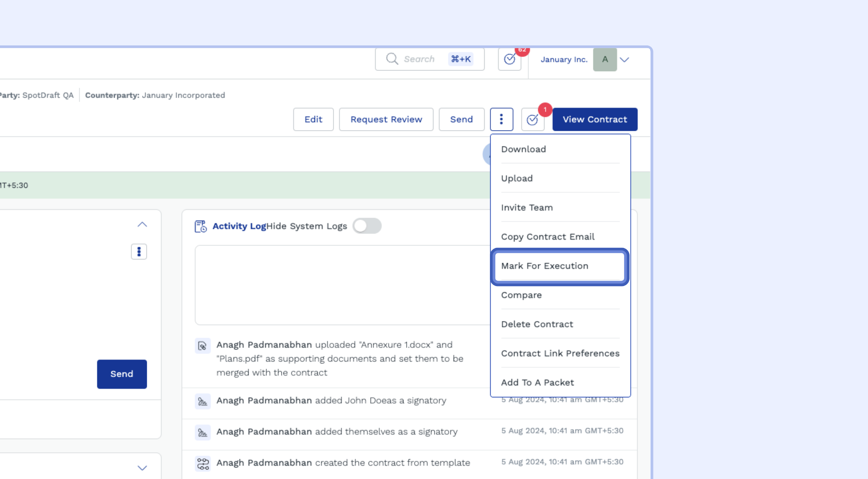Expand lower left section with down chevron

142,468
